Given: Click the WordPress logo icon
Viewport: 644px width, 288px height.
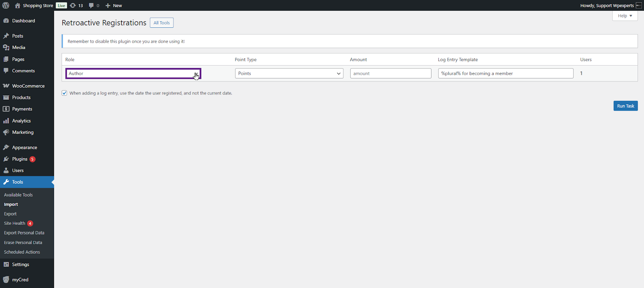Looking at the screenshot, I should (x=6, y=6).
